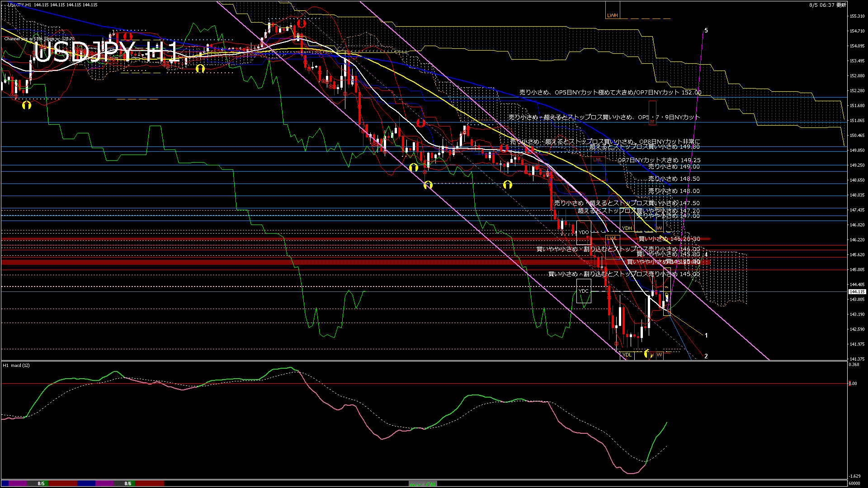Click the YDC price label box
Screen dimensions: 868x488
pyautogui.click(x=584, y=291)
